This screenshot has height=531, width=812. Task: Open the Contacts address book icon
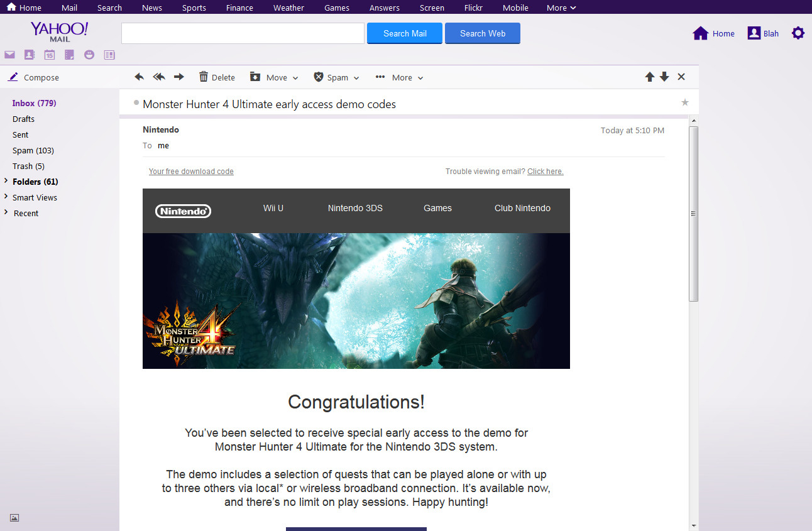click(x=29, y=55)
